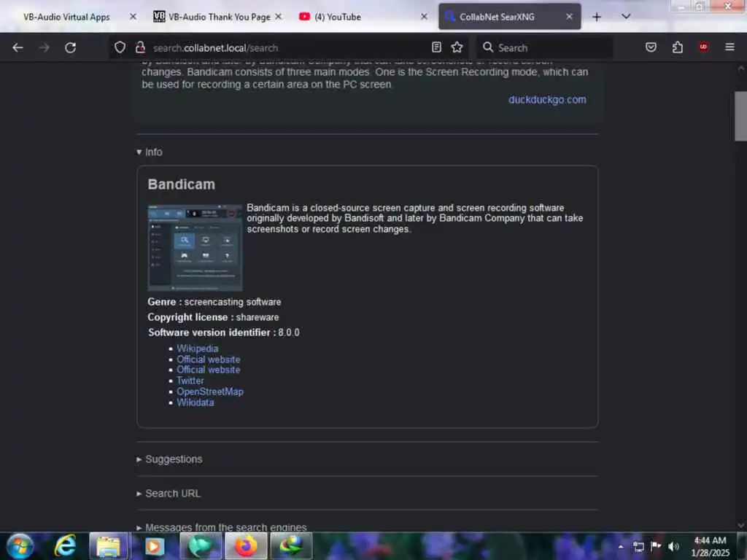Click the Software version identifier 8.0.0 text

point(223,332)
